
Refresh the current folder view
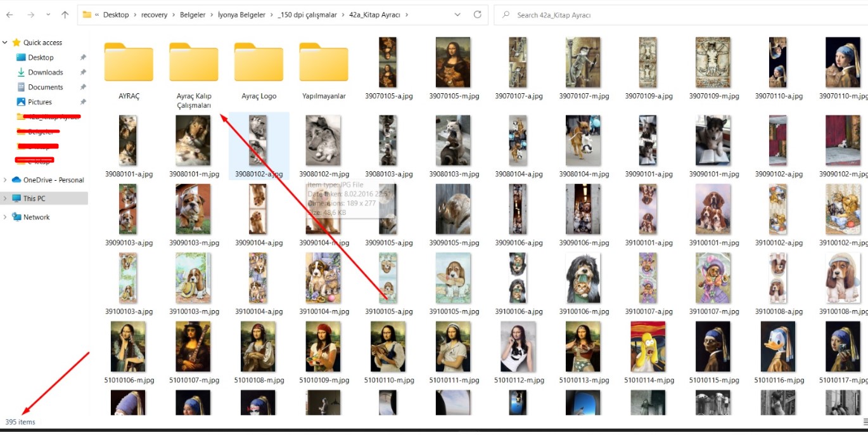(477, 15)
